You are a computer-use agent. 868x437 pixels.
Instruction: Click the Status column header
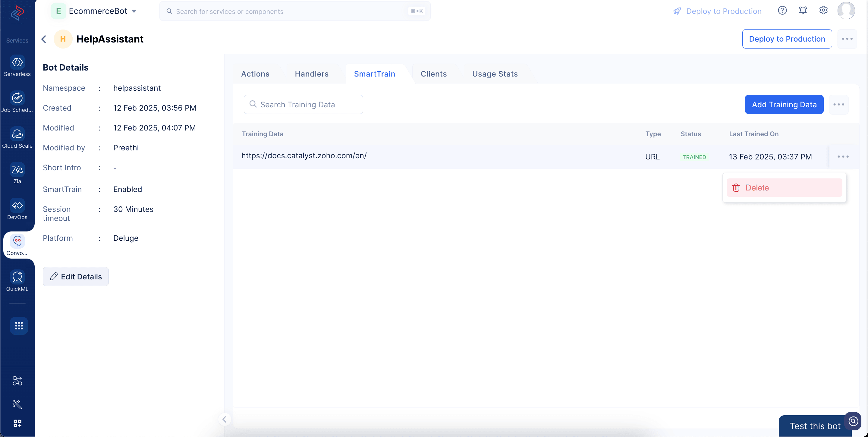(x=691, y=134)
